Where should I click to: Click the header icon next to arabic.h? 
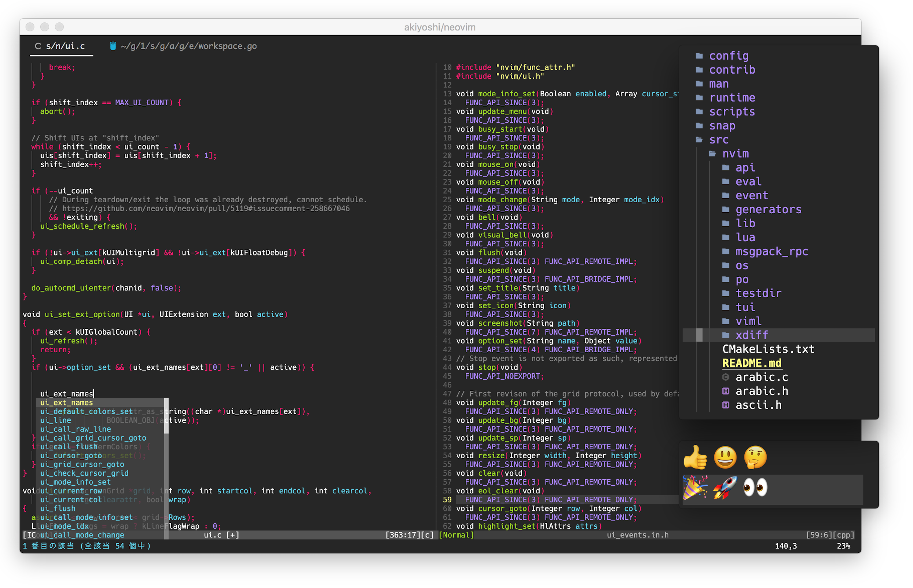(726, 392)
